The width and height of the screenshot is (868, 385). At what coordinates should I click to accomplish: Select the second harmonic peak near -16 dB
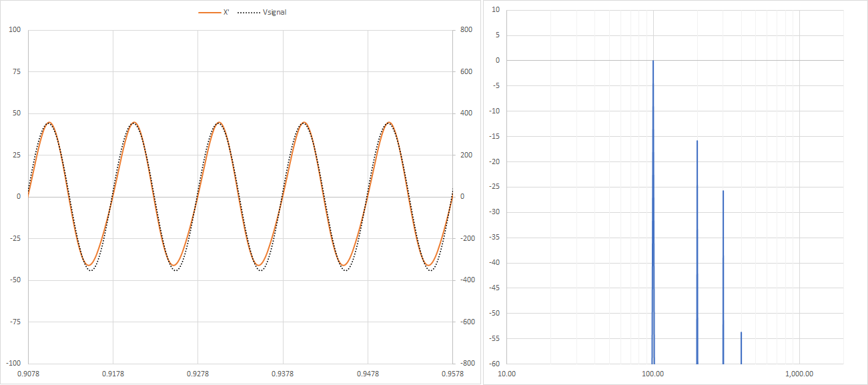click(x=697, y=252)
